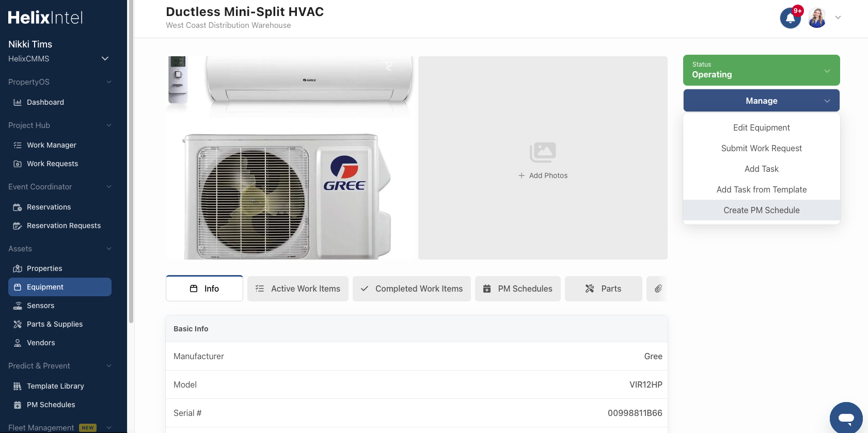868x433 pixels.
Task: Click the Template Library icon
Action: point(18,386)
